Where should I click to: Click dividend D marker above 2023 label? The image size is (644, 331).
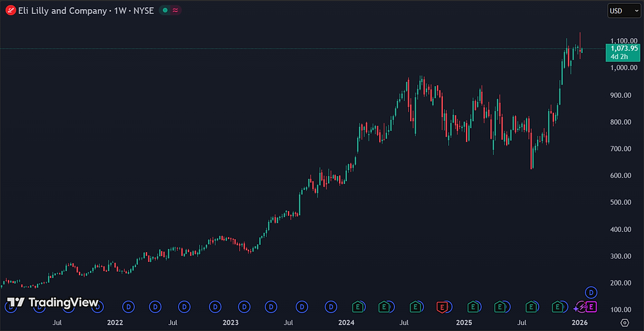click(244, 306)
